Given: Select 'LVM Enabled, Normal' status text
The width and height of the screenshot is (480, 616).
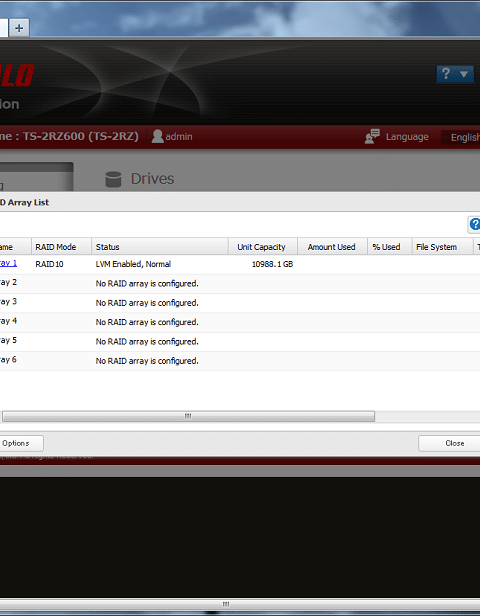Looking at the screenshot, I should click(x=133, y=264).
